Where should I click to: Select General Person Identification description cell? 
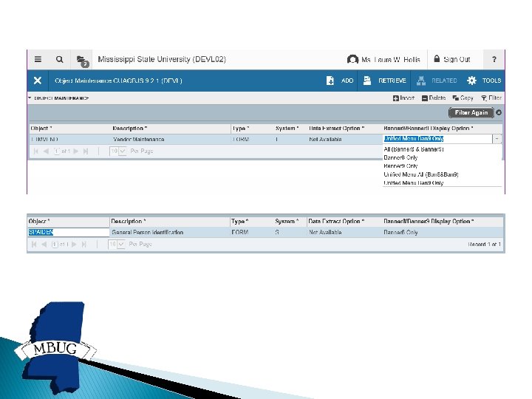(147, 233)
